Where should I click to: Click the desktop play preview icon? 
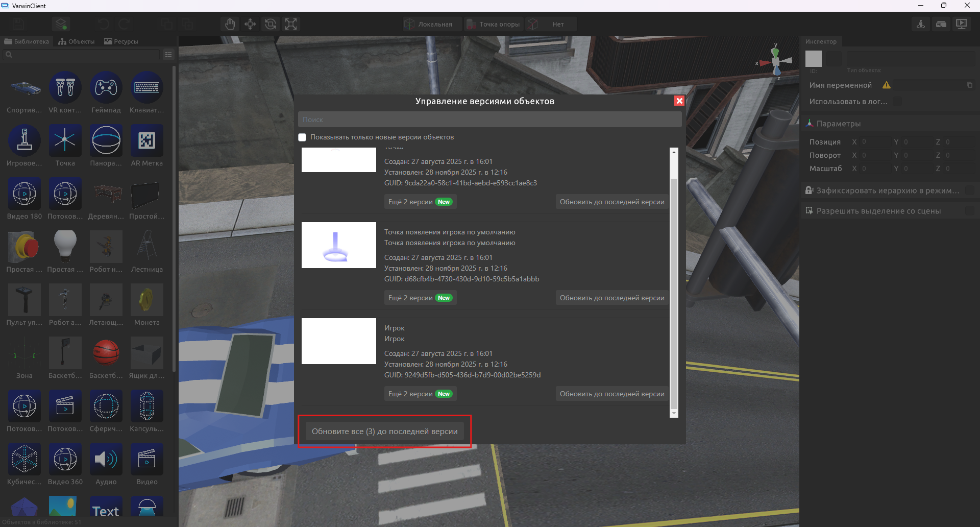962,24
